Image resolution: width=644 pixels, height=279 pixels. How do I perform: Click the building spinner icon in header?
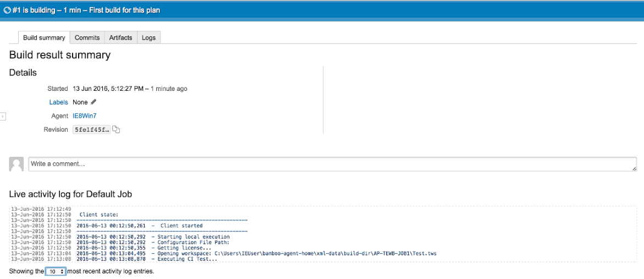(7, 10)
